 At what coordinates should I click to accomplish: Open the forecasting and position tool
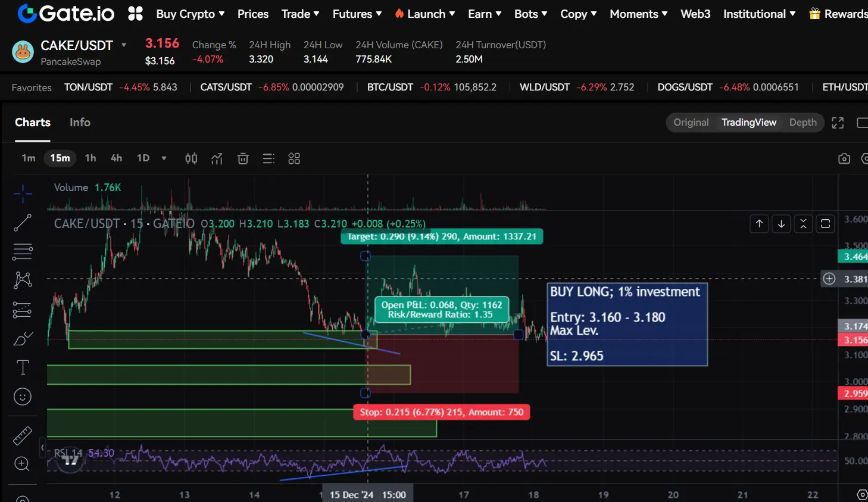coord(23,310)
